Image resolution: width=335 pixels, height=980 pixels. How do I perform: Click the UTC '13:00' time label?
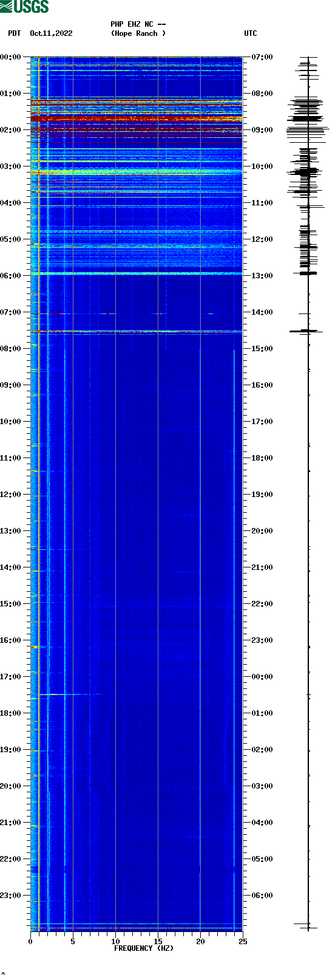[262, 276]
